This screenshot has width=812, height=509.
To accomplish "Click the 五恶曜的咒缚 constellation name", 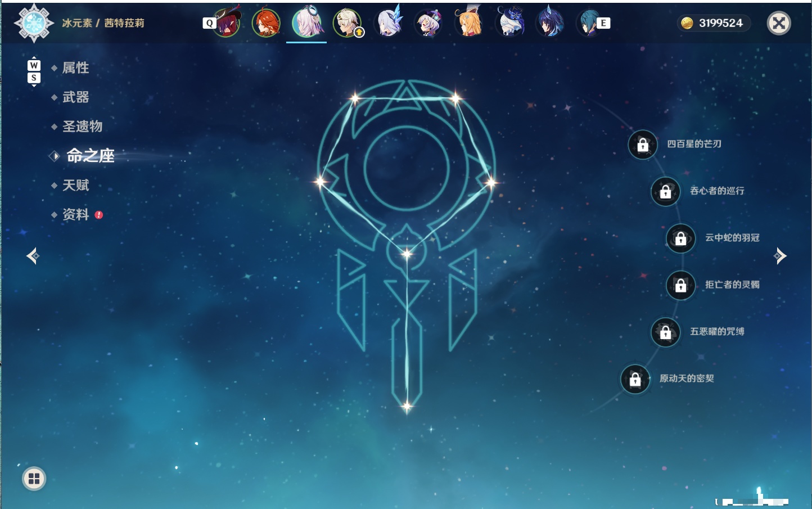I will point(717,331).
